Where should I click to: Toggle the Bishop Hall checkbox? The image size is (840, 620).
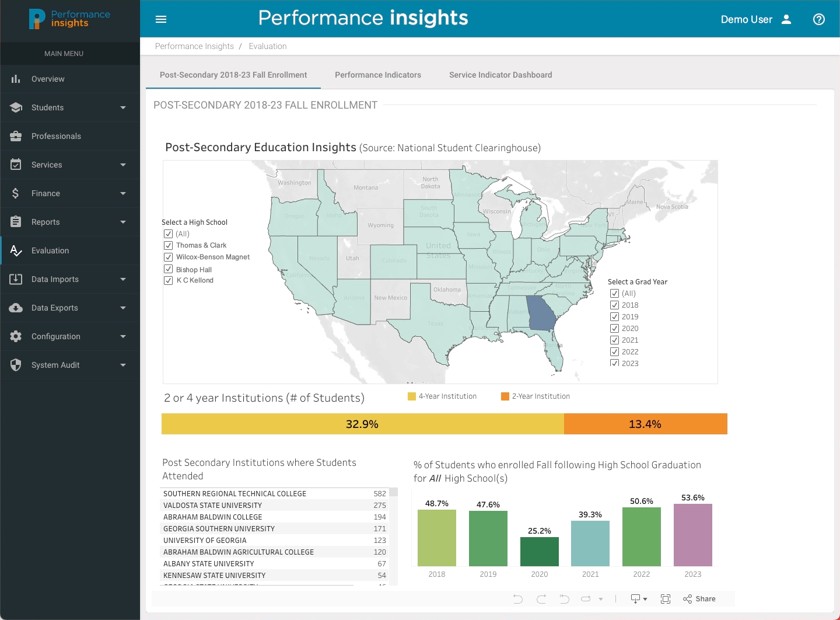coord(168,269)
